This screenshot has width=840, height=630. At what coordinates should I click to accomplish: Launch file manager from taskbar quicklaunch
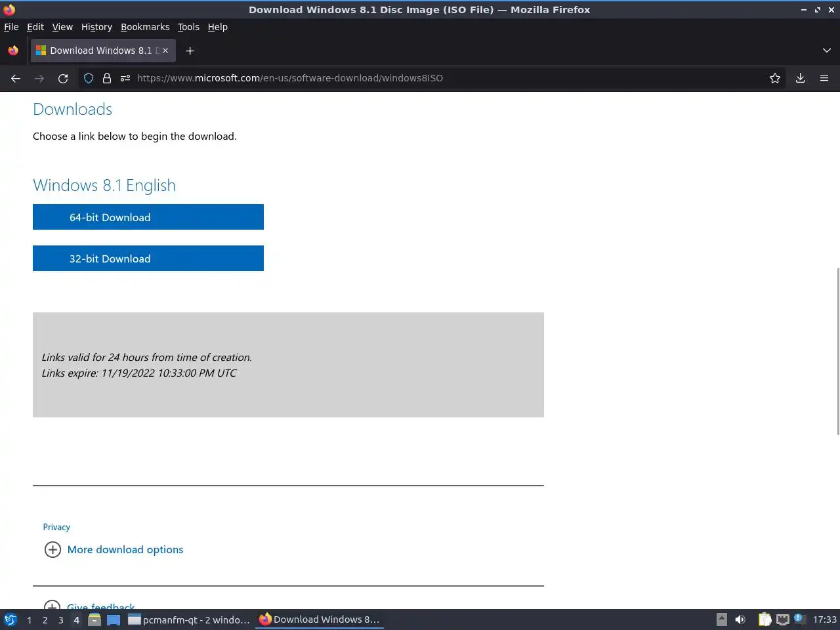click(x=94, y=619)
